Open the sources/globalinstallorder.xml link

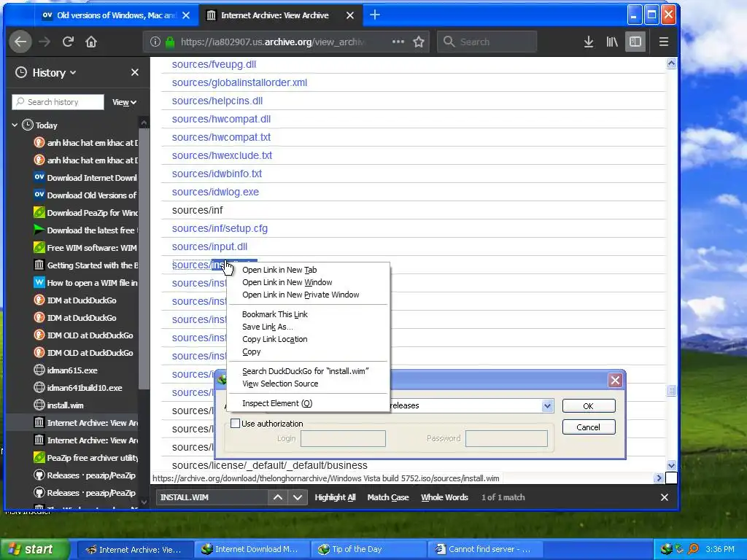click(239, 82)
